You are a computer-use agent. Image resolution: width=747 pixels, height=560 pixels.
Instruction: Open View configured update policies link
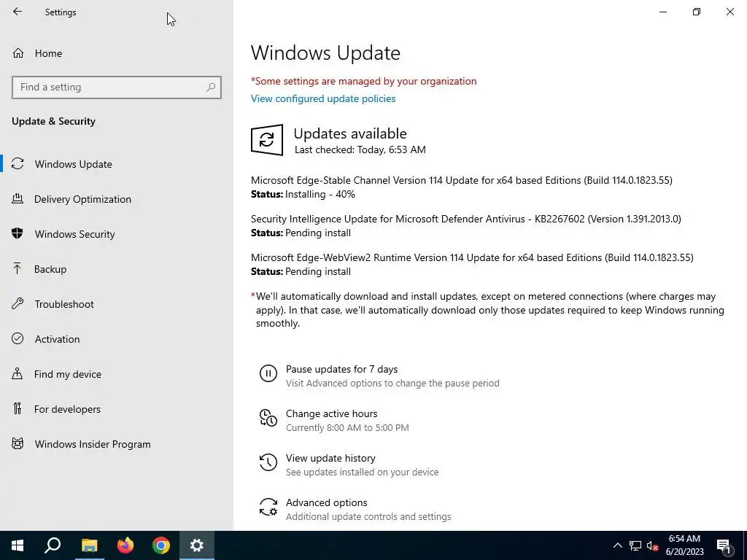coord(323,98)
